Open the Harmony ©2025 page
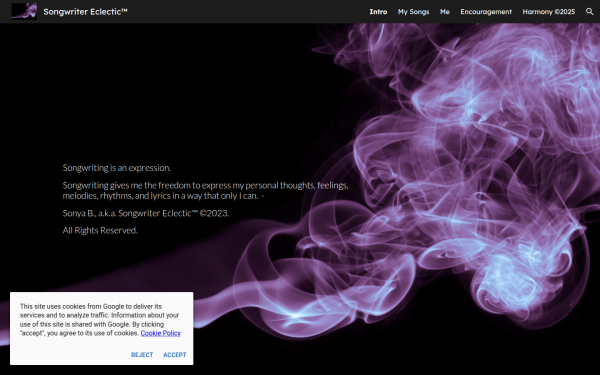600x375 pixels. point(549,12)
